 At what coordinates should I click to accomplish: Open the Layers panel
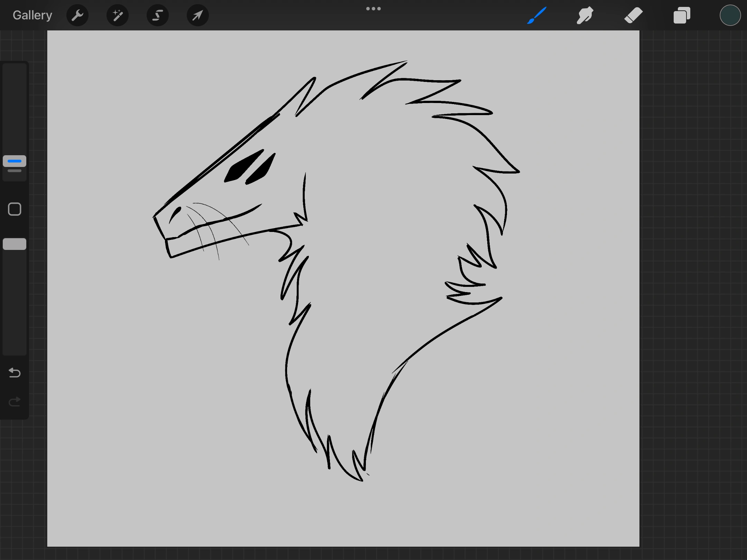(x=682, y=15)
